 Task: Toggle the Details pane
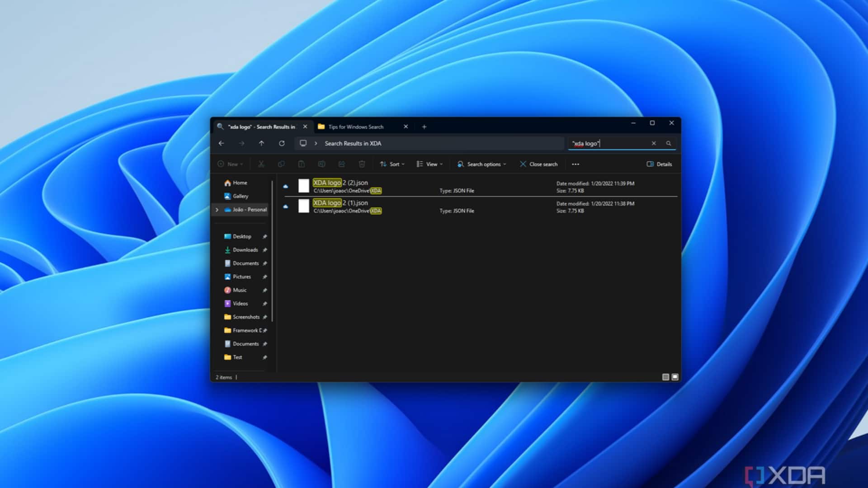tap(659, 164)
